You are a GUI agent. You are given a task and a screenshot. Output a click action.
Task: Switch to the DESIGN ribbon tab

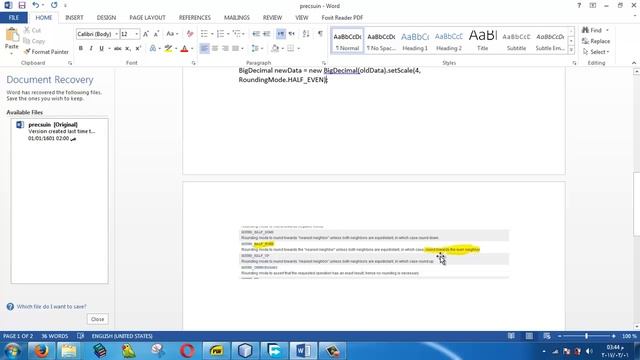pyautogui.click(x=106, y=18)
